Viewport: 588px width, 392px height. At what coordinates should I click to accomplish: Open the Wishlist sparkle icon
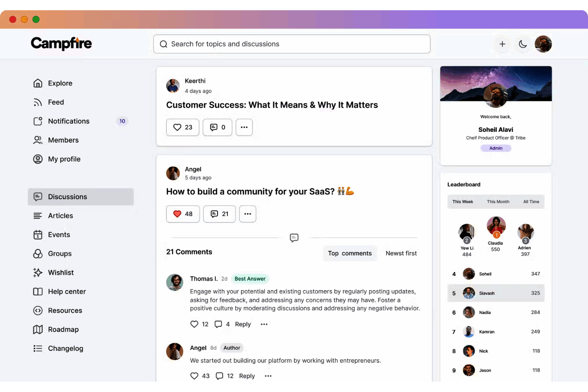click(38, 272)
